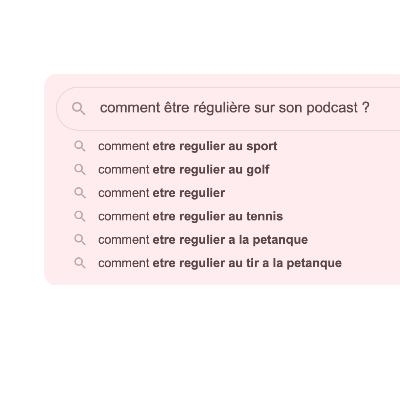
Task: Choose 'comment etre regulier au tir a la petanque'
Action: (220, 263)
